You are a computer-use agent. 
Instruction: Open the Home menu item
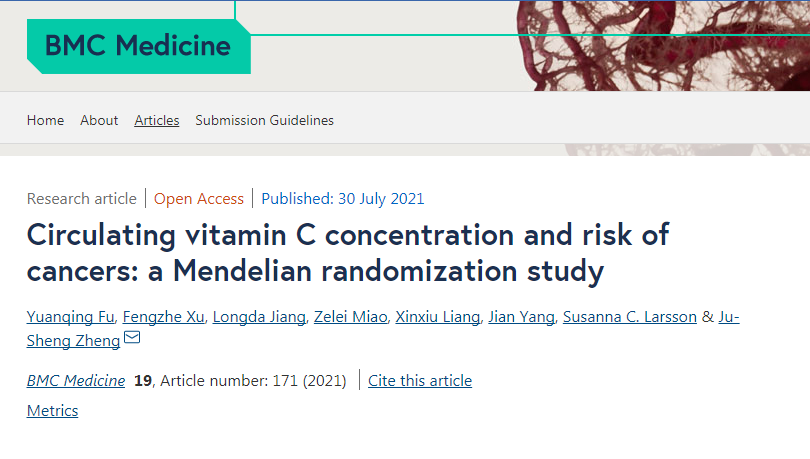coord(45,120)
